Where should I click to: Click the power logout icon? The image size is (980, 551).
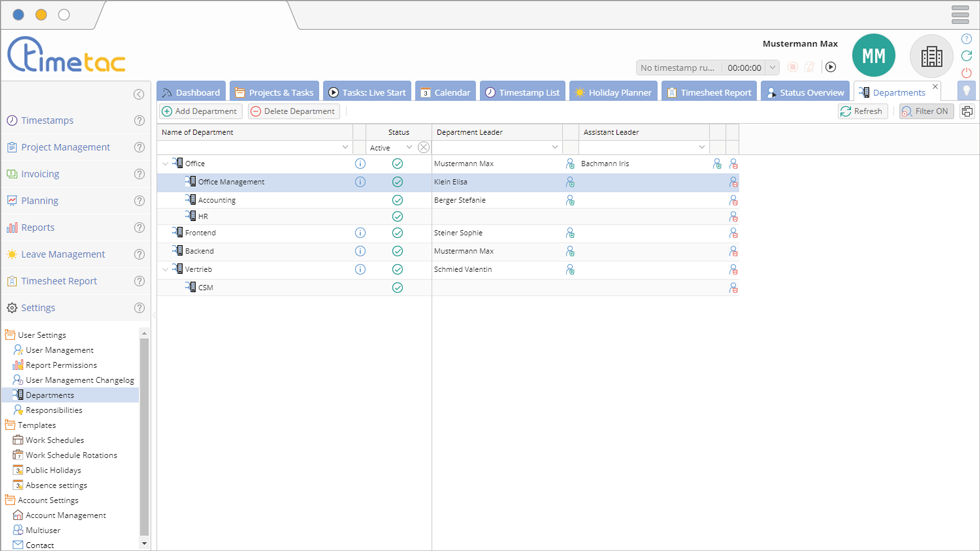pos(966,73)
